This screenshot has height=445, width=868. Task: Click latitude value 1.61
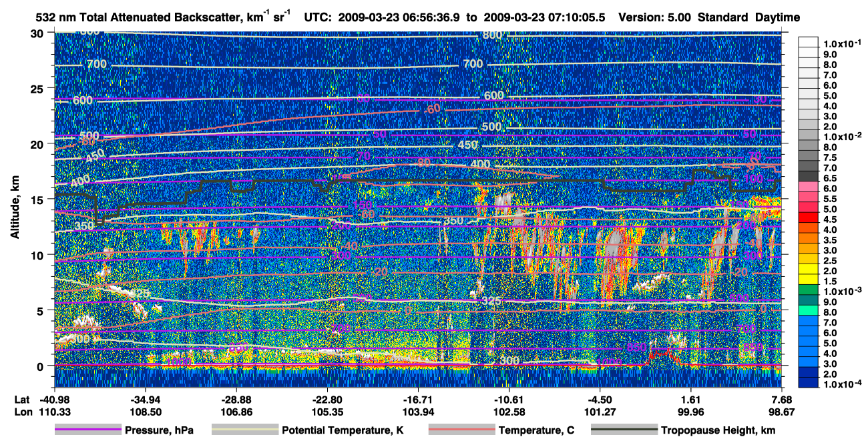(x=691, y=399)
